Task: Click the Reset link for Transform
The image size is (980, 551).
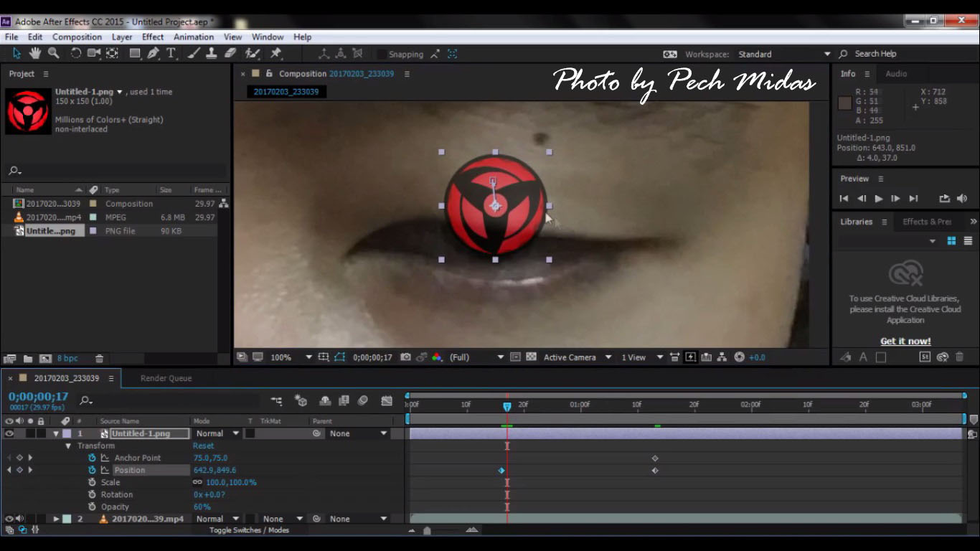Action: (x=203, y=446)
